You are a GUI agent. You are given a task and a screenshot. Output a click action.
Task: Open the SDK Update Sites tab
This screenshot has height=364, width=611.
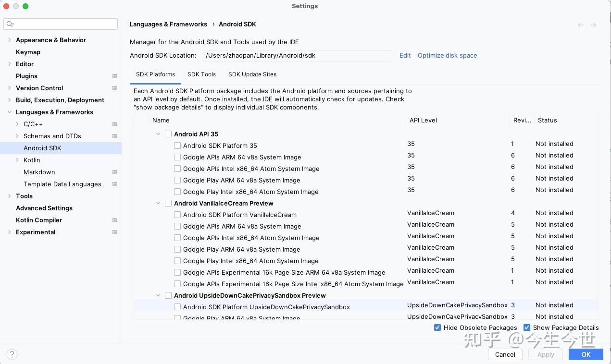click(x=252, y=74)
